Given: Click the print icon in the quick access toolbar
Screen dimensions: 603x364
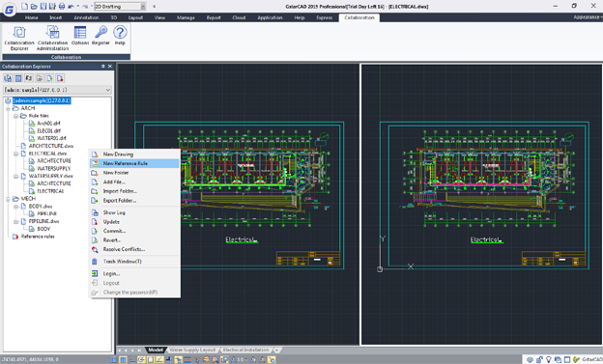Looking at the screenshot, I should click(x=62, y=6).
